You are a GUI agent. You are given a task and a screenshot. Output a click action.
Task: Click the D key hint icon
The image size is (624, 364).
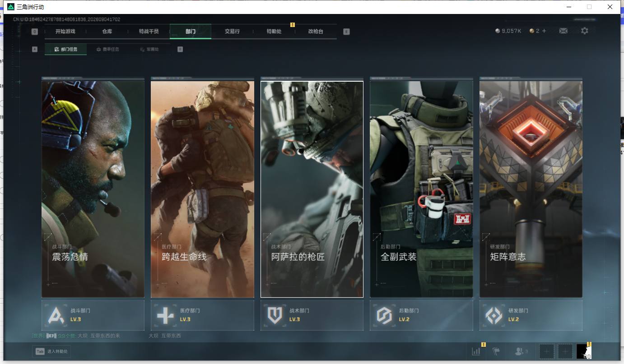pos(180,49)
